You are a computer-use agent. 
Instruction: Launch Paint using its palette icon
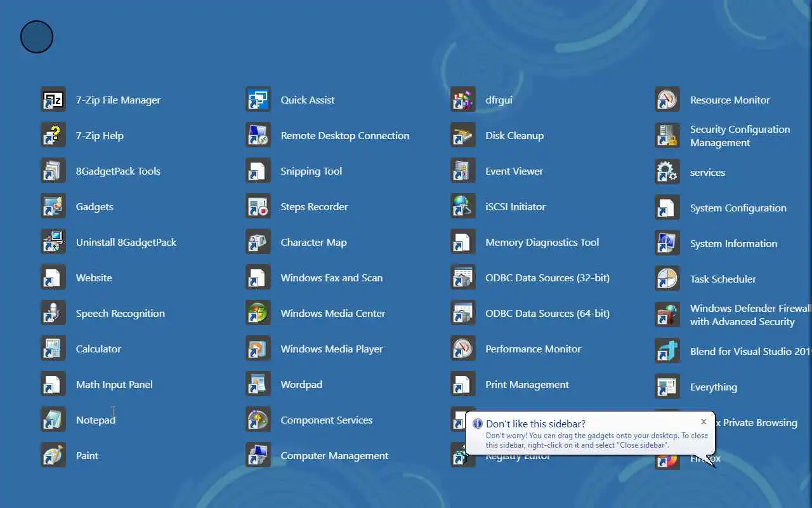pyautogui.click(x=53, y=455)
